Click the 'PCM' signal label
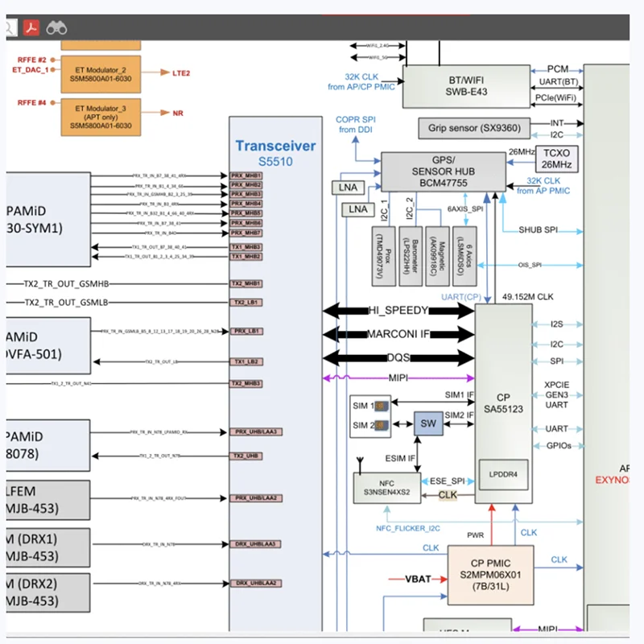Image resolution: width=644 pixels, height=644 pixels. (557, 69)
